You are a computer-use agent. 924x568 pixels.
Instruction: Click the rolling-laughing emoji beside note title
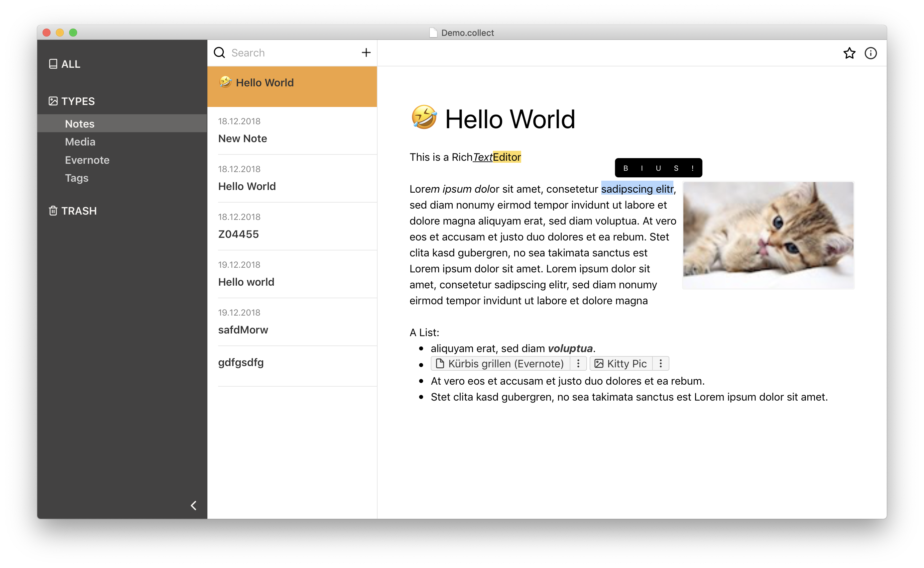point(424,117)
